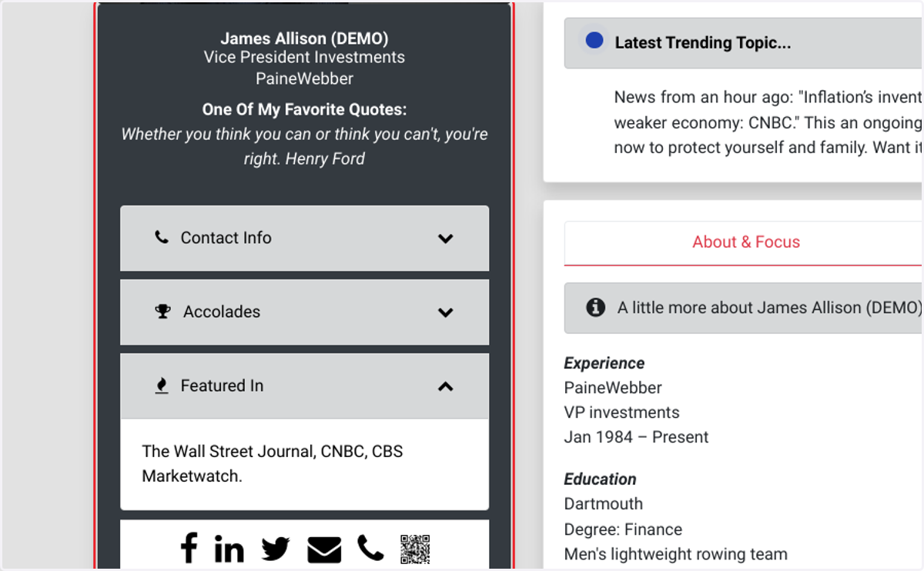Image resolution: width=924 pixels, height=571 pixels.
Task: Click the trending news text paragraph
Action: point(768,122)
